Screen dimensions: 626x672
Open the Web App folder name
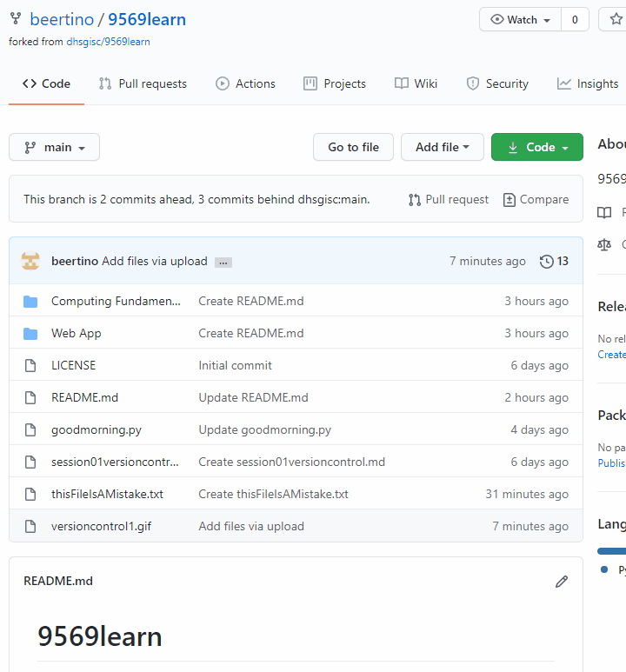77,334
